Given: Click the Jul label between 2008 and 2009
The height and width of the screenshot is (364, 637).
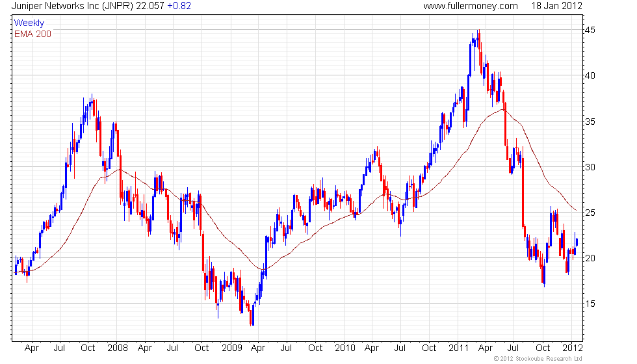Looking at the screenshot, I should click(173, 348).
